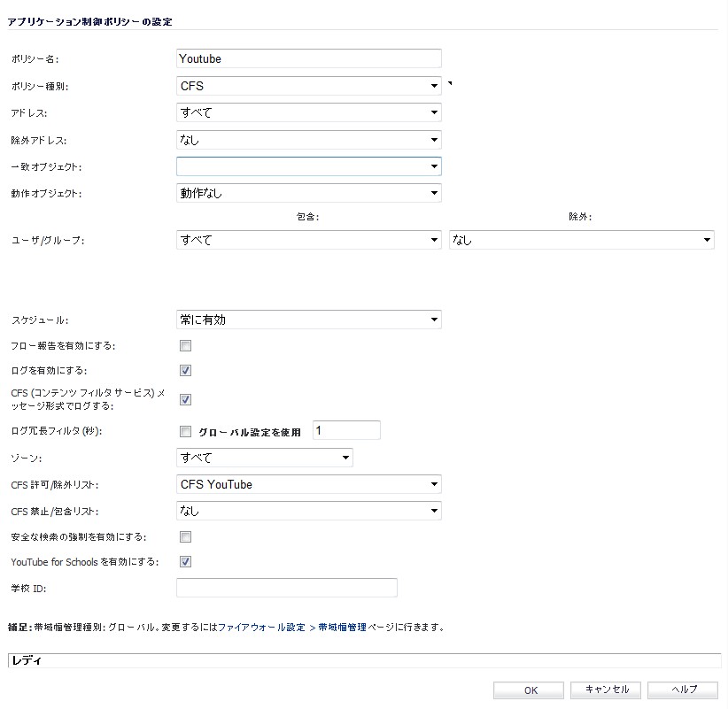Open the CFS 許可/除外リスト dropdown
728x709 pixels.
tap(309, 484)
